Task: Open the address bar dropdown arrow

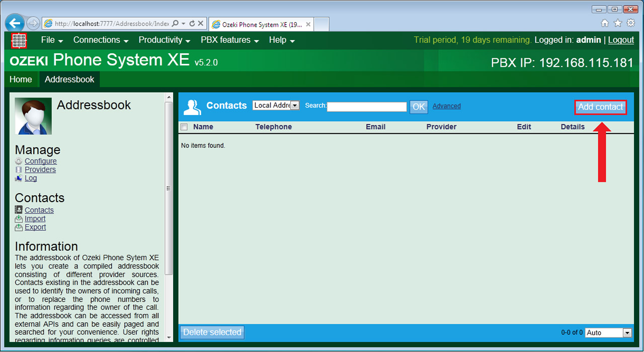Action: [x=184, y=23]
